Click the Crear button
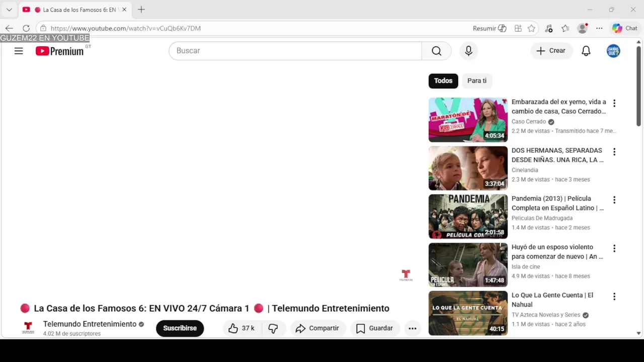644x362 pixels. coord(551,51)
